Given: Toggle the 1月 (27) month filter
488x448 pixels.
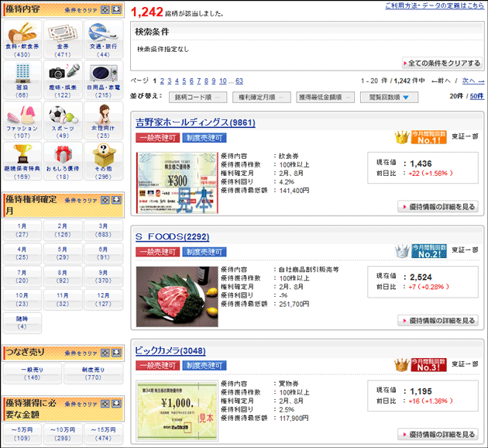Looking at the screenshot, I should [22, 230].
